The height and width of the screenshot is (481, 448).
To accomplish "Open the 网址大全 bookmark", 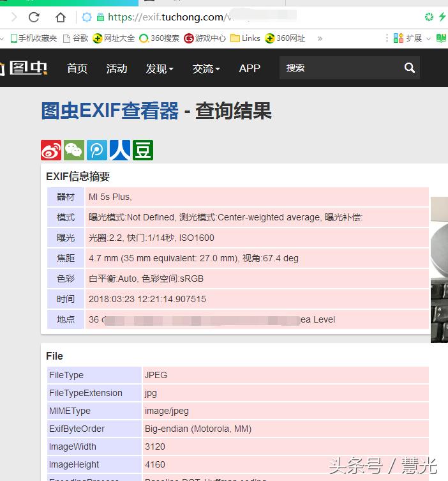I will click(x=114, y=38).
